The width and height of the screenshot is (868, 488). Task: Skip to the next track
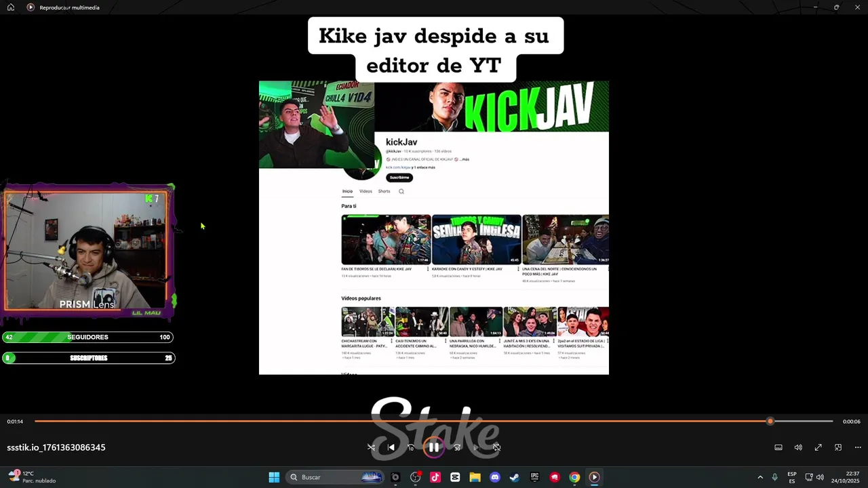[477, 447]
